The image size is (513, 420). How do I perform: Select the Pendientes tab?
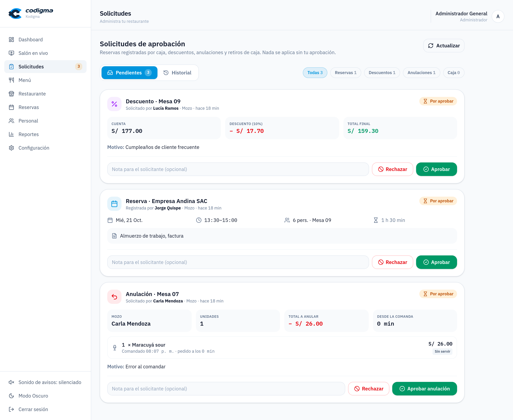click(x=129, y=72)
